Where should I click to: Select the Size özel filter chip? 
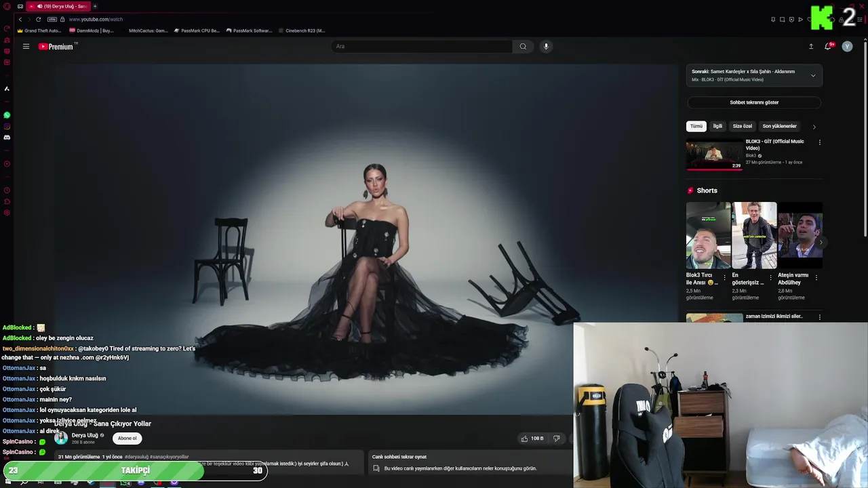742,126
